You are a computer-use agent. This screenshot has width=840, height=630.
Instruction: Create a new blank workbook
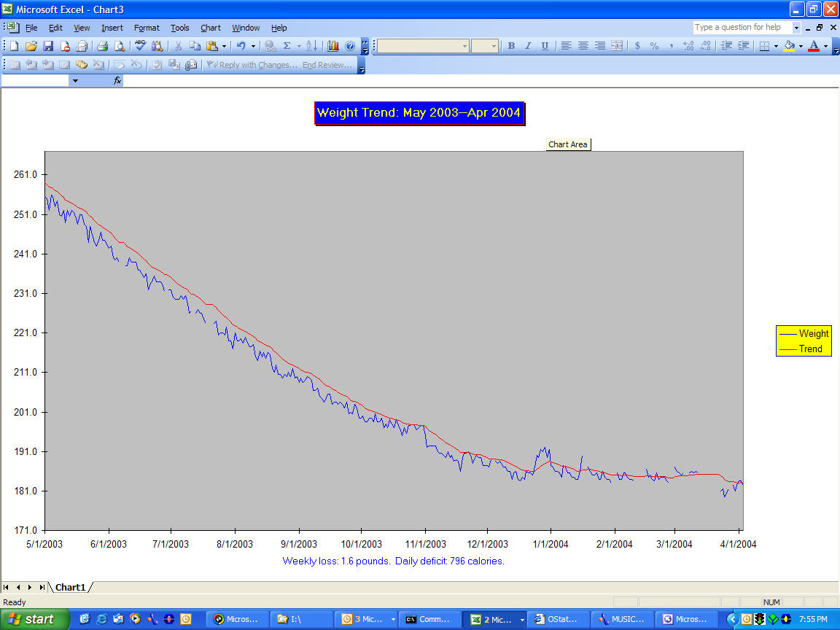[x=15, y=47]
